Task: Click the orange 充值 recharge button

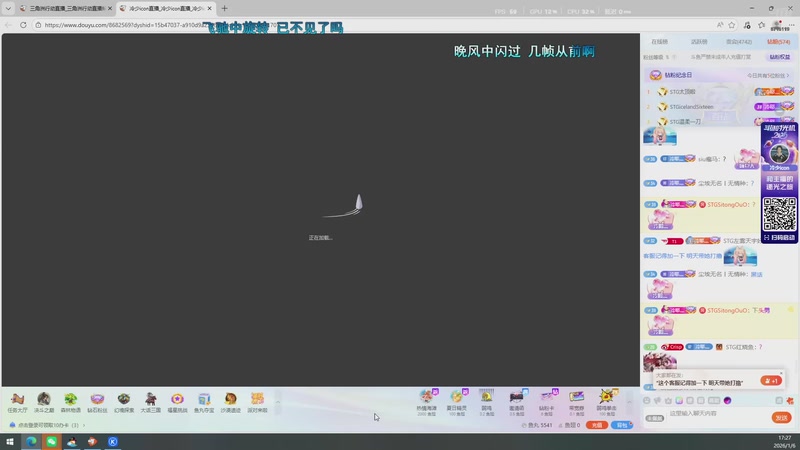Action: point(596,425)
